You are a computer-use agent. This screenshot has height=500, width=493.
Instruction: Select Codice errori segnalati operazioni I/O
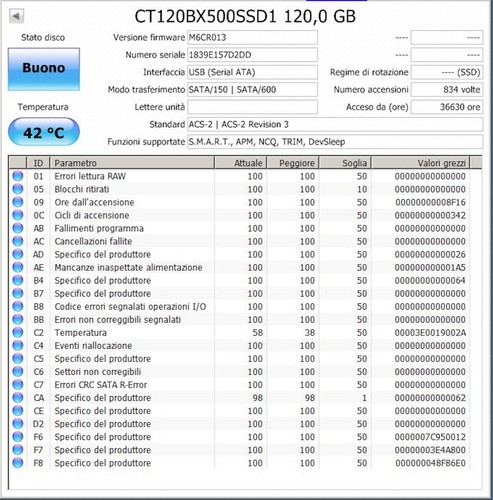(130, 306)
